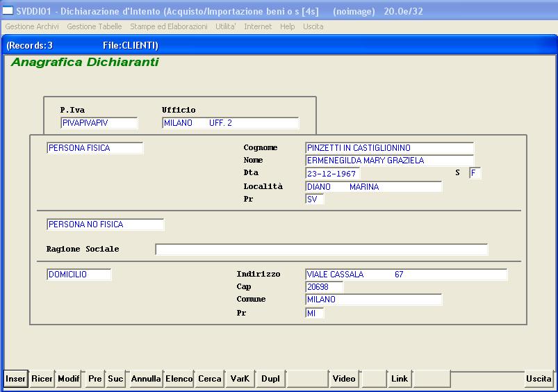Image resolution: width=558 pixels, height=392 pixels.
Task: Open the Internet menu
Action: pyautogui.click(x=258, y=26)
